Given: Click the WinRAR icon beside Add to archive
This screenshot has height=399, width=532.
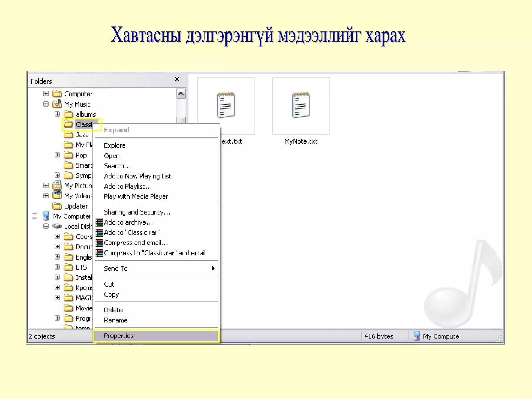Looking at the screenshot, I should tap(99, 223).
